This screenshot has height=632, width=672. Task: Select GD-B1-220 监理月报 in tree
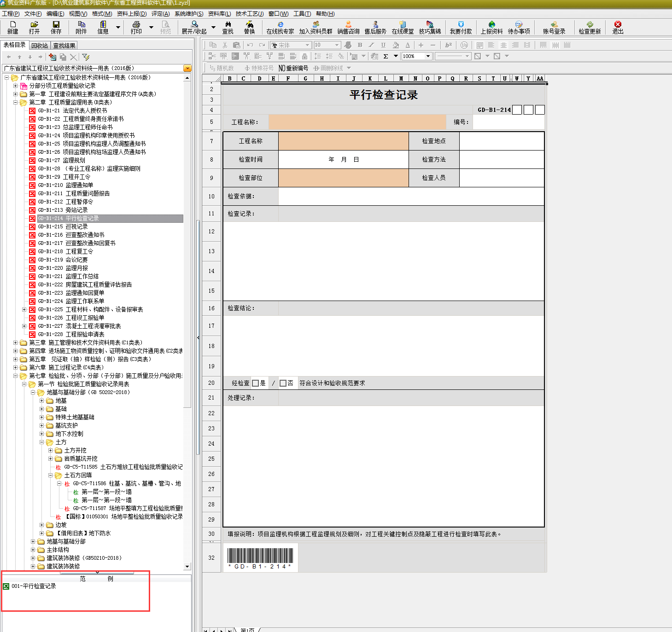coord(63,268)
